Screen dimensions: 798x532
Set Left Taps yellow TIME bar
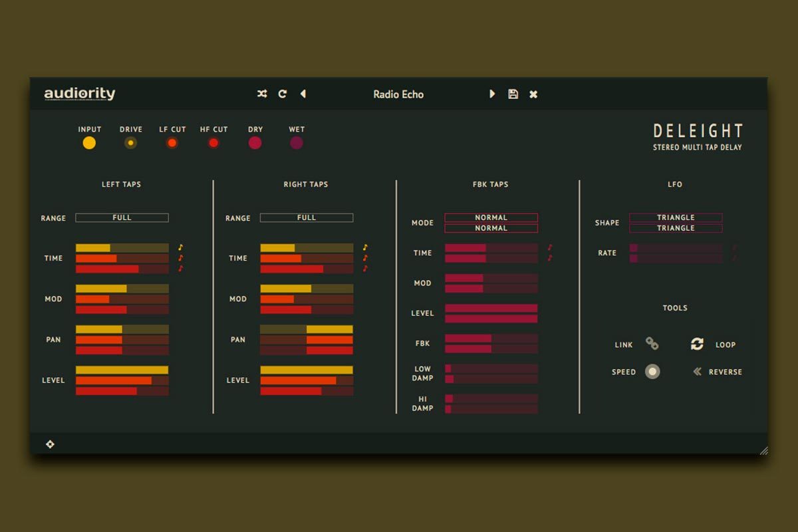coord(122,248)
